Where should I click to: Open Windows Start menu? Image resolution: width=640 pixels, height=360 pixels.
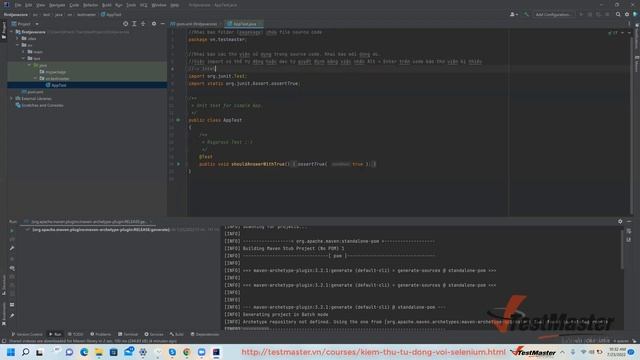pyautogui.click(x=11, y=352)
